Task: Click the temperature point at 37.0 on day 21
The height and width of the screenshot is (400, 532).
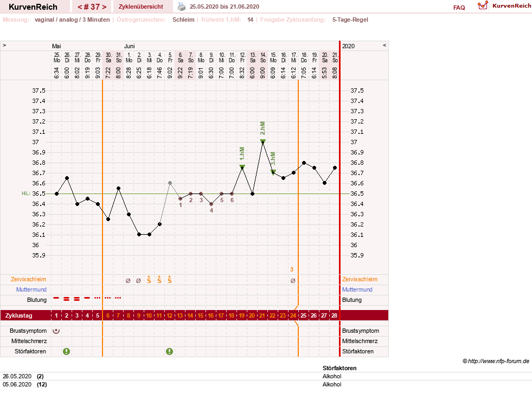Action: point(263,143)
